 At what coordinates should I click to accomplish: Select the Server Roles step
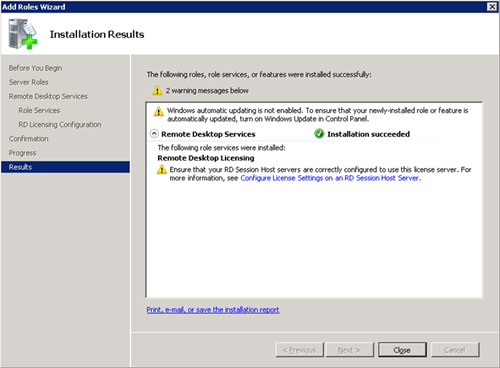tap(29, 82)
